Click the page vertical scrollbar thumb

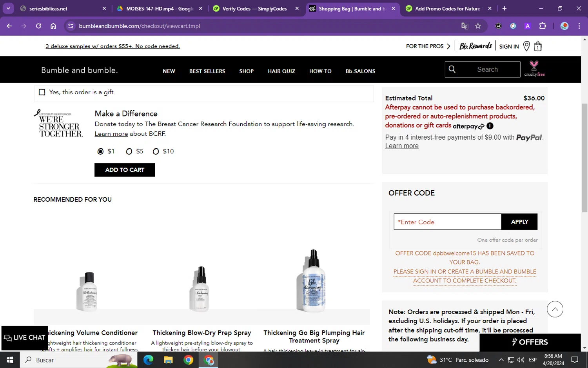pyautogui.click(x=584, y=158)
